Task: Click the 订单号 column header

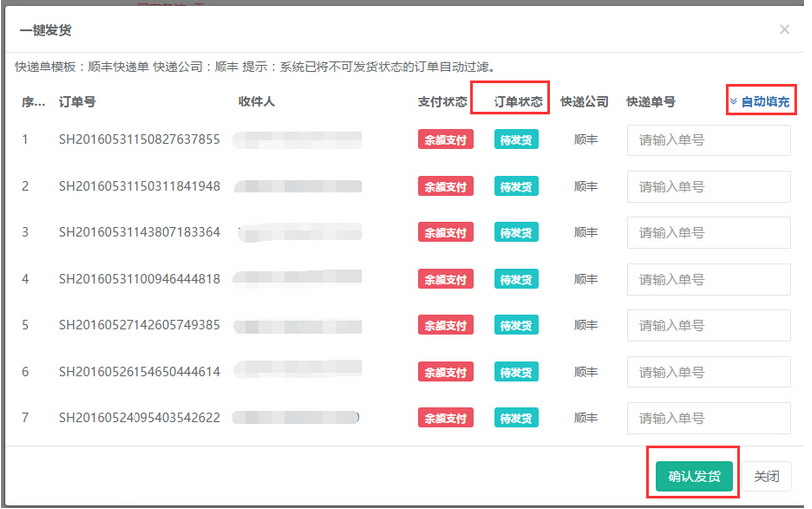Action: (x=77, y=101)
